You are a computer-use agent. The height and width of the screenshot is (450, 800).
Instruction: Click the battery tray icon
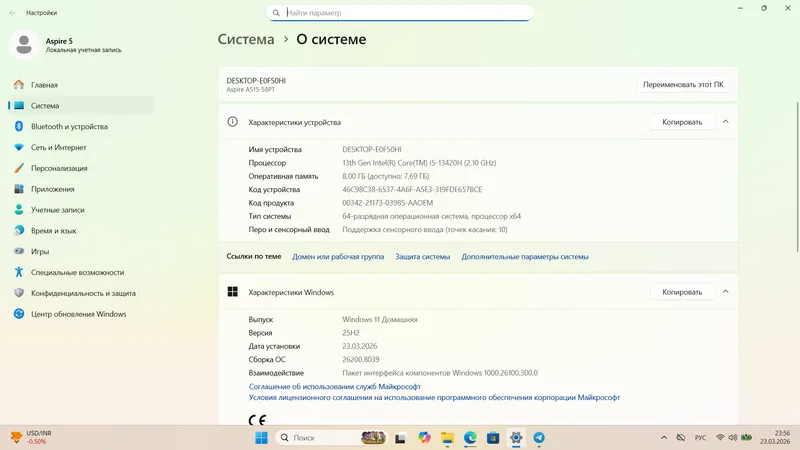pos(746,438)
